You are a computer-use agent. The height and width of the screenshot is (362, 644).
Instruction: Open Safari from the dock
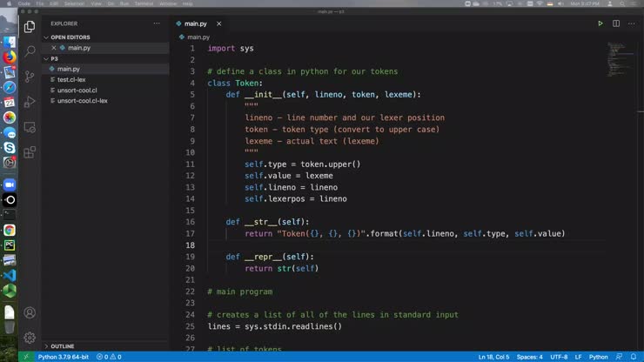tap(10, 87)
